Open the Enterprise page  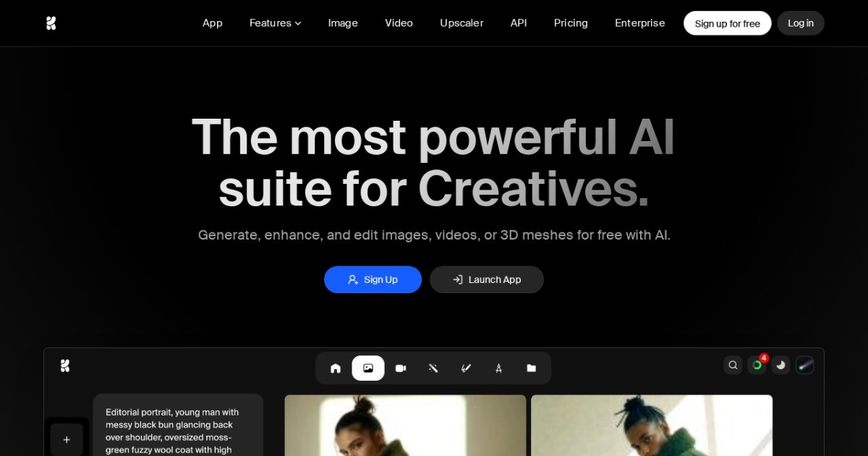point(639,22)
